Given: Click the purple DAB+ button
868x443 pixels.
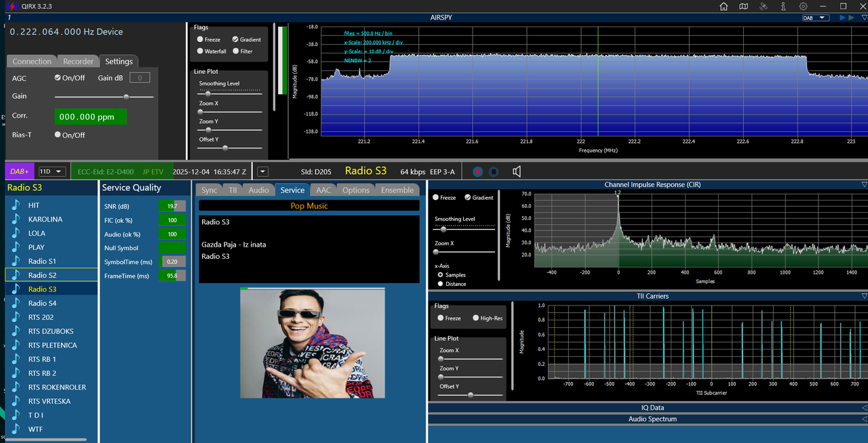Looking at the screenshot, I should [19, 172].
